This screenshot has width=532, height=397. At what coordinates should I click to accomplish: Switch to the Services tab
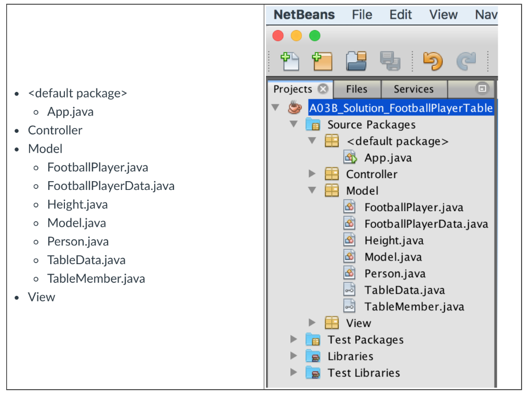[x=414, y=89]
